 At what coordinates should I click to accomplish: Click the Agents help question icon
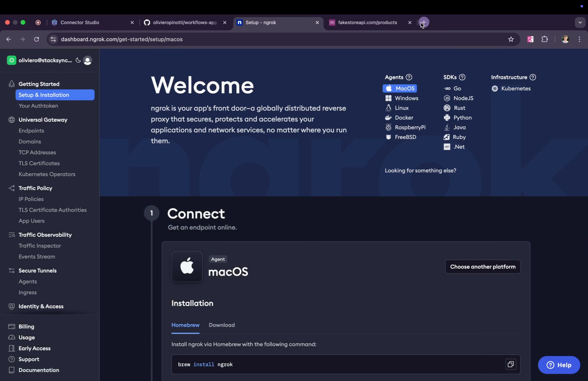coord(409,77)
